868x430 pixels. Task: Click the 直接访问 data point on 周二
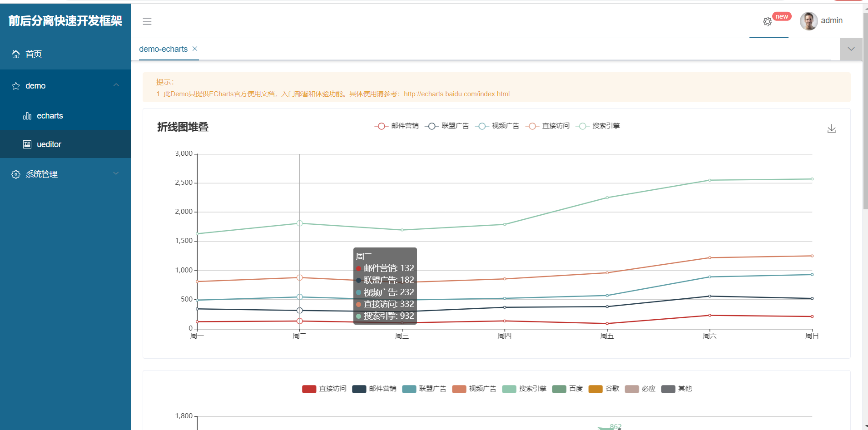(x=300, y=277)
